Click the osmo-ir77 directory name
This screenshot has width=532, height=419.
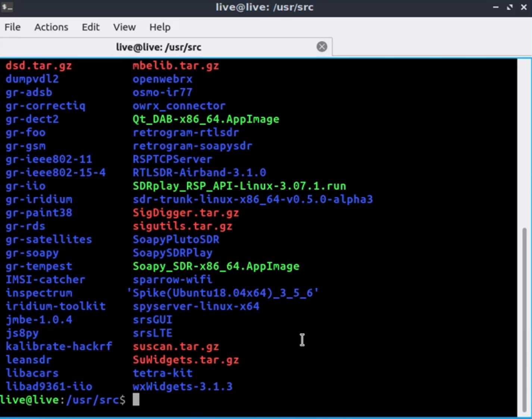(162, 92)
